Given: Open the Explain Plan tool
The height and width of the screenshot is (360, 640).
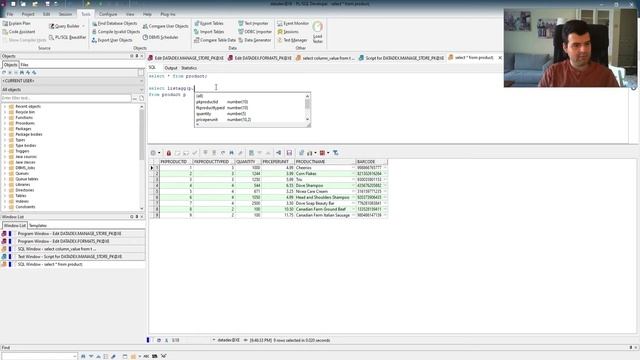Looking at the screenshot, I should pos(17,24).
